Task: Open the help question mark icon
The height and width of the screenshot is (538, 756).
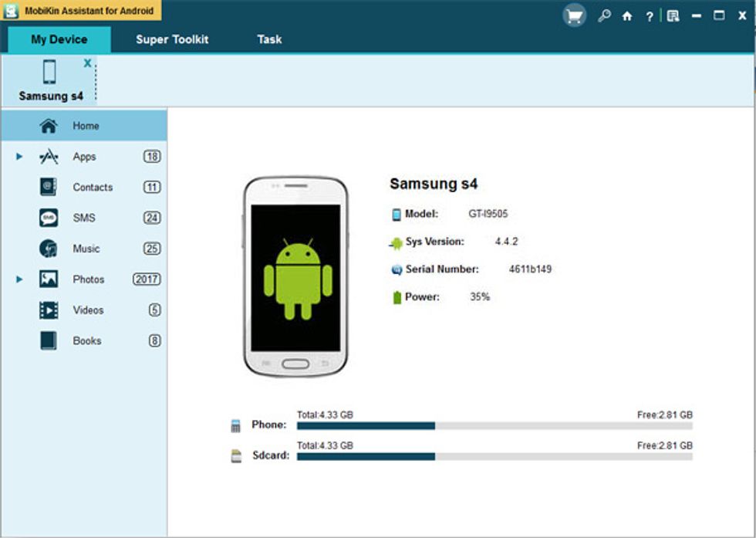Action: pos(650,15)
